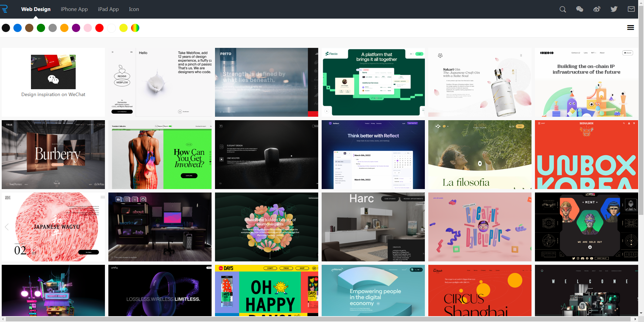Open the Lossless Wireless Limitless headphones thumbnail

coord(160,290)
